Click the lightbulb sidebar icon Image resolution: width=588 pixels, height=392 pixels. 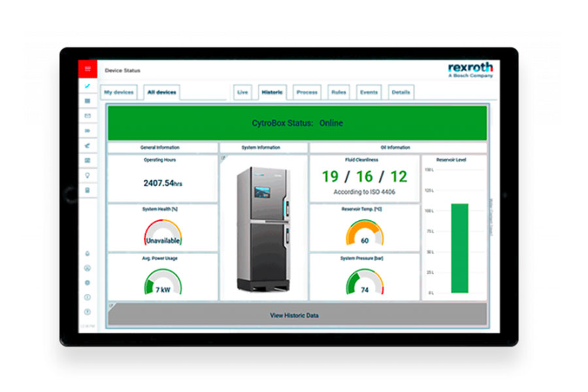click(x=88, y=175)
